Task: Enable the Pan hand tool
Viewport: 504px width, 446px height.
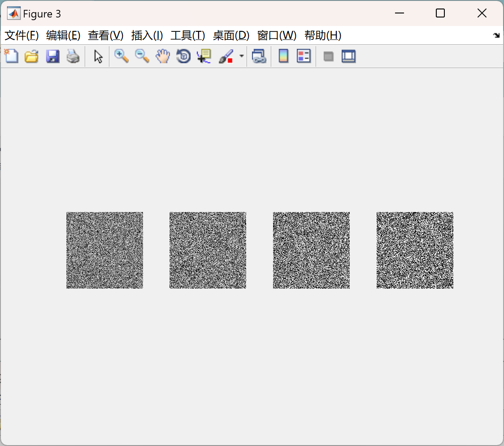Action: pos(163,56)
